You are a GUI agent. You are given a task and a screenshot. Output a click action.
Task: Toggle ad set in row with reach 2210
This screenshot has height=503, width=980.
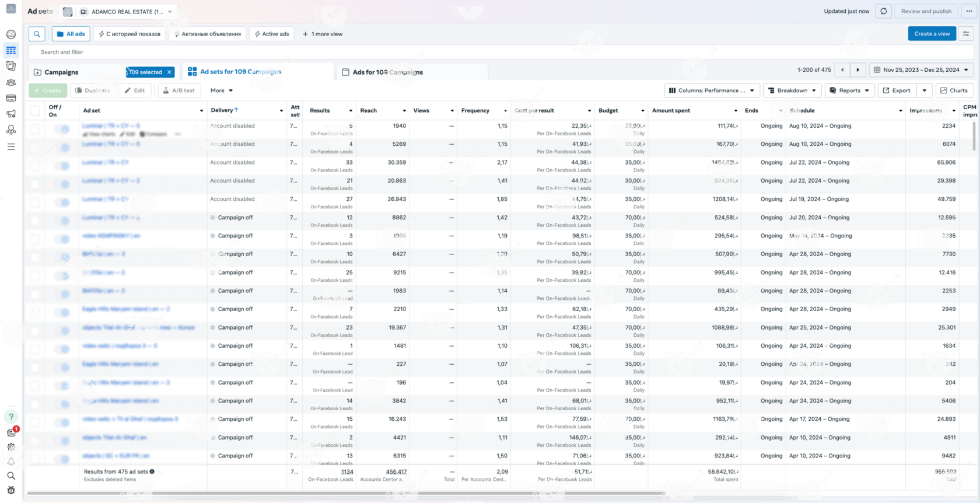61,312
